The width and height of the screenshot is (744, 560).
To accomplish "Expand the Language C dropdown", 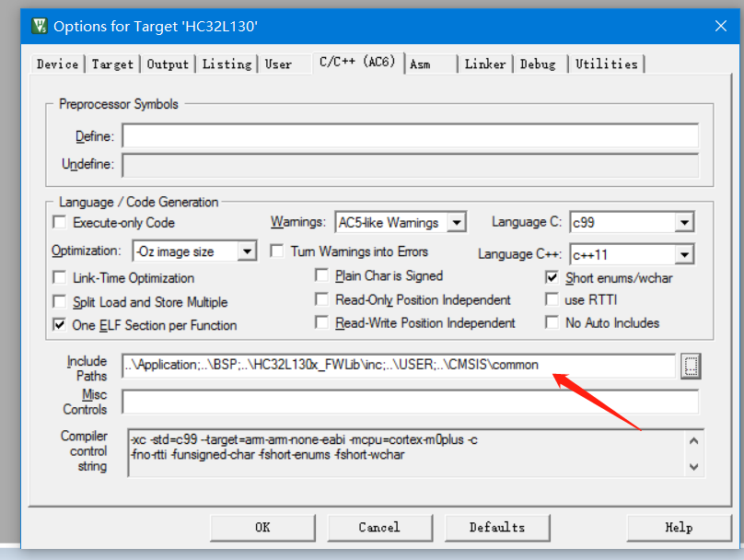I will coord(684,222).
